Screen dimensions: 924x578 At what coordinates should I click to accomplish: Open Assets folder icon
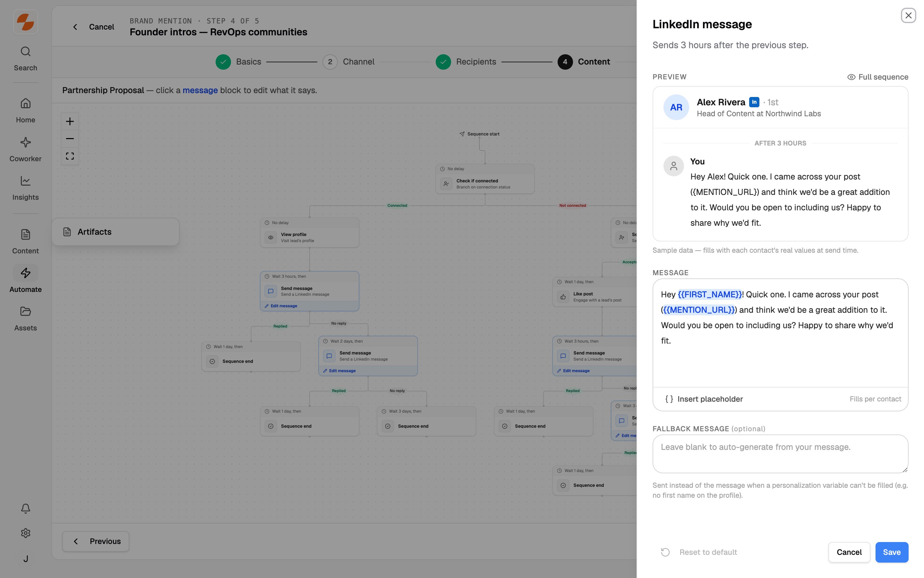point(26,311)
